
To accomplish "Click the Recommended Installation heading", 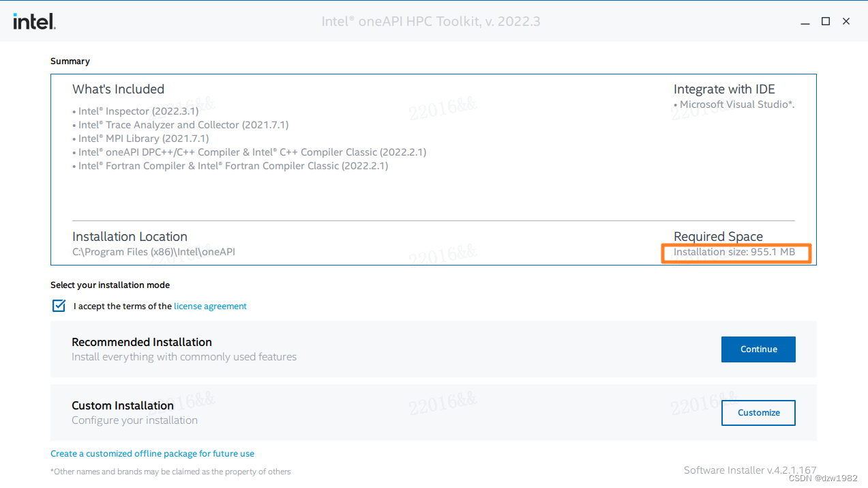I will [142, 342].
